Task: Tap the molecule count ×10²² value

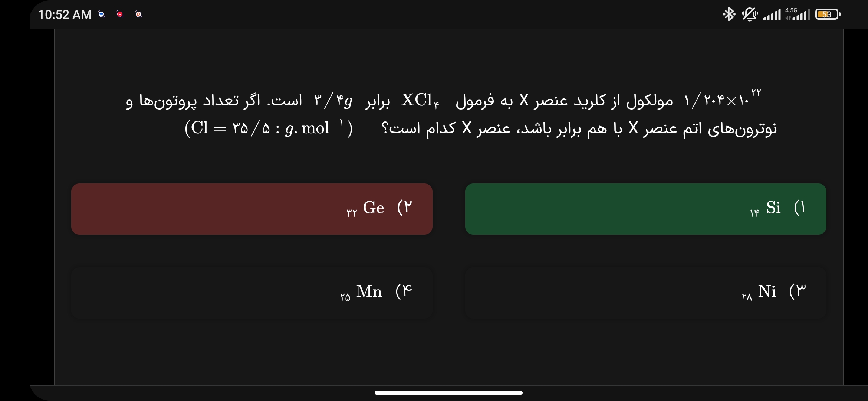Action: pyautogui.click(x=721, y=100)
